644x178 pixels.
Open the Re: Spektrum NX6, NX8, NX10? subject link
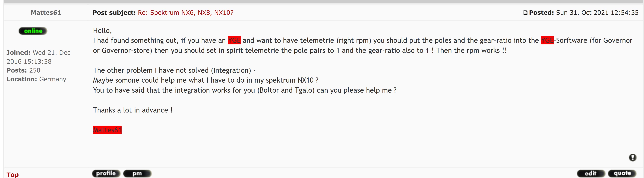coord(185,13)
